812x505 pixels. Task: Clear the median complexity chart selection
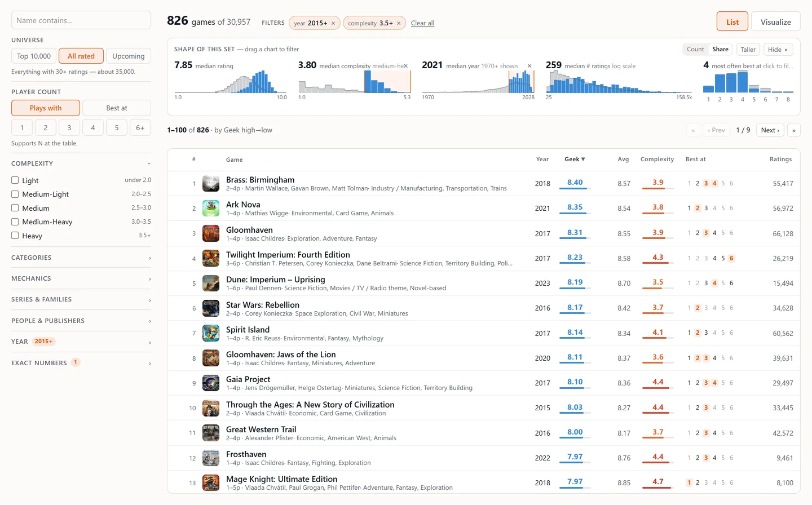coord(405,66)
